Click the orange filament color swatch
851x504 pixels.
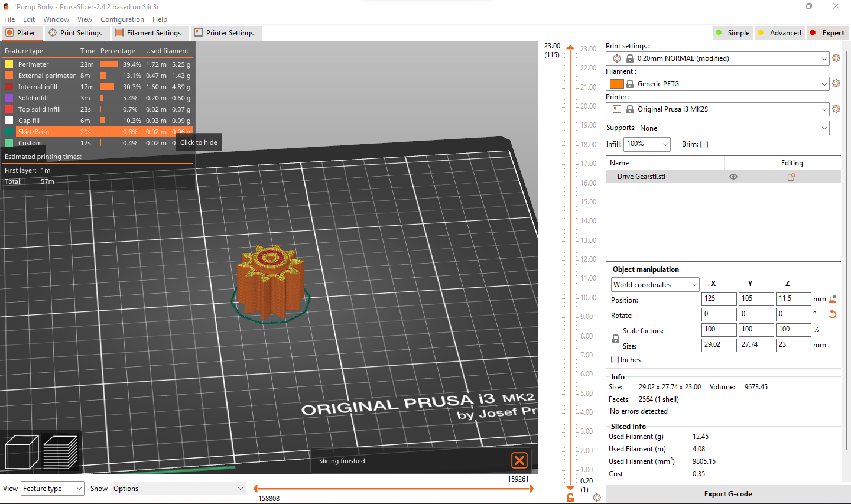(x=617, y=84)
